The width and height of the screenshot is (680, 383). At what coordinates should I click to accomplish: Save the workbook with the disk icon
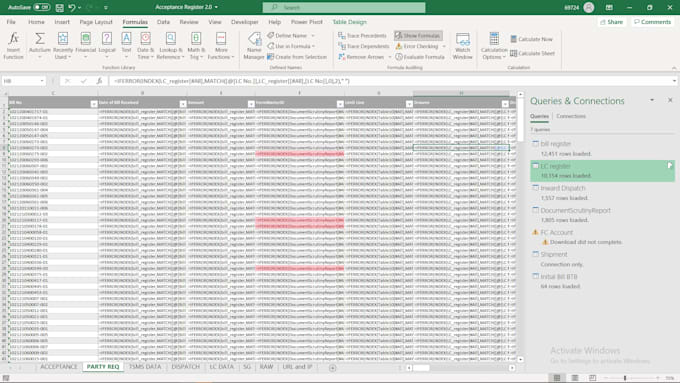click(x=60, y=7)
